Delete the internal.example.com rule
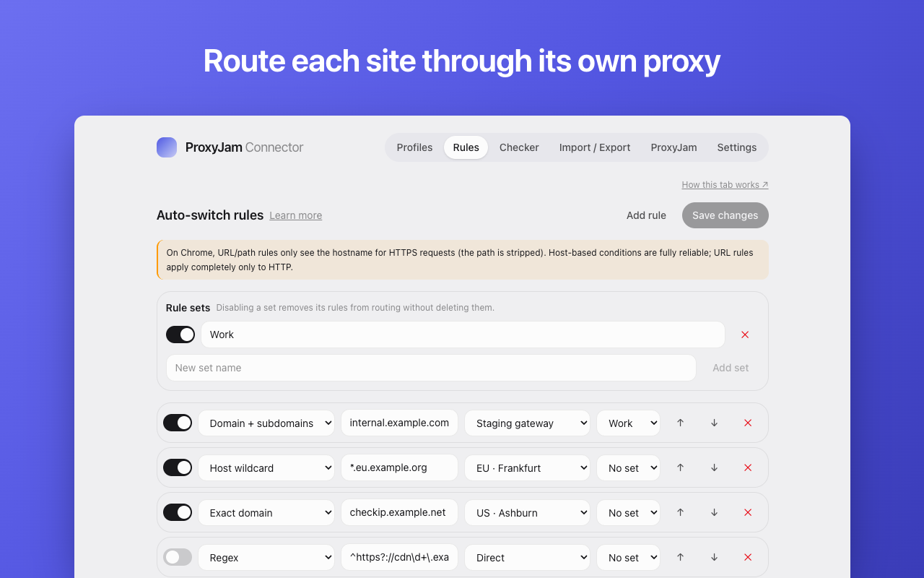Viewport: 924px width, 578px height. pos(748,423)
